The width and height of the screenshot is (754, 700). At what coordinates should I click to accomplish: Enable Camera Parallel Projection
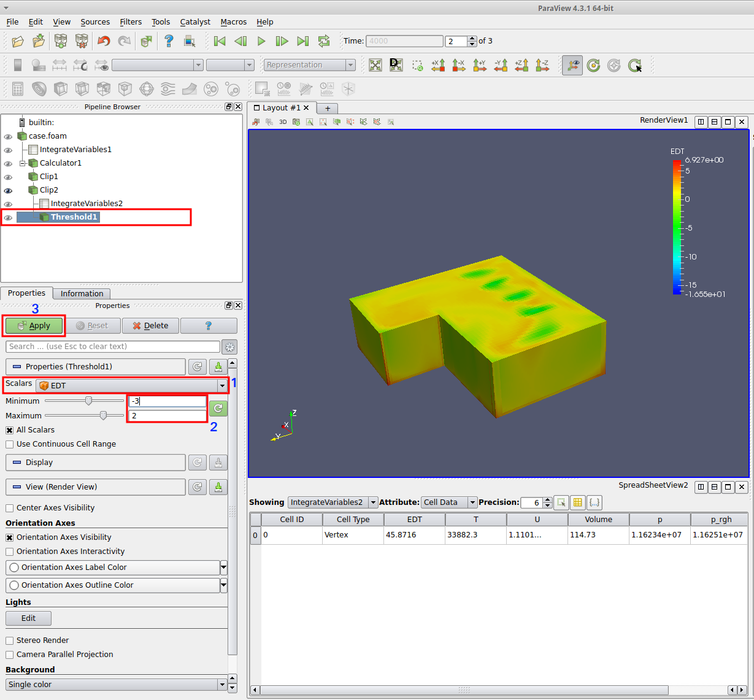point(10,655)
